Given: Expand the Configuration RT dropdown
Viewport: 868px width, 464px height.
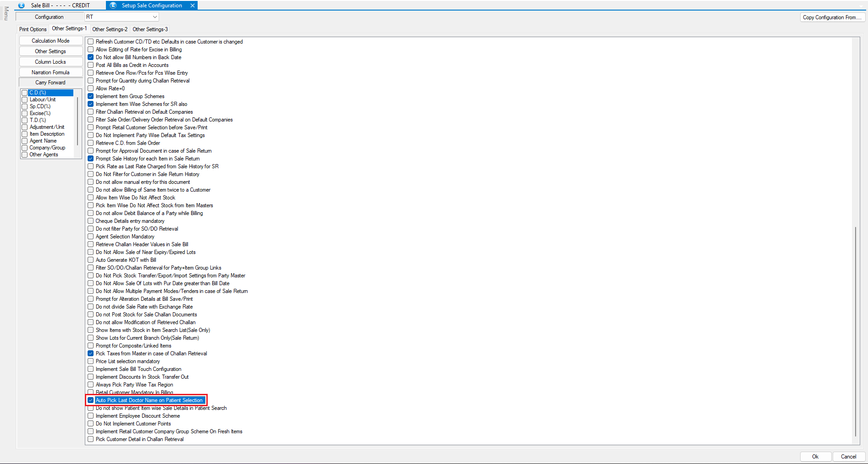Looking at the screenshot, I should [155, 17].
